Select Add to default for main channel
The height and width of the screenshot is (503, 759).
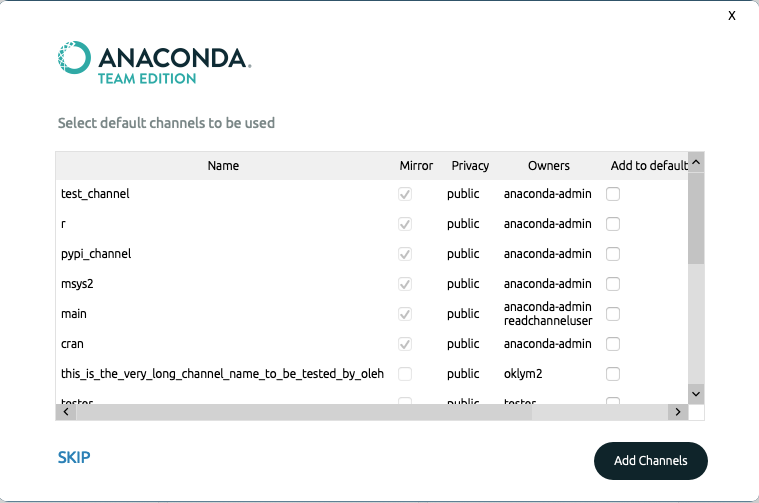[x=613, y=314]
